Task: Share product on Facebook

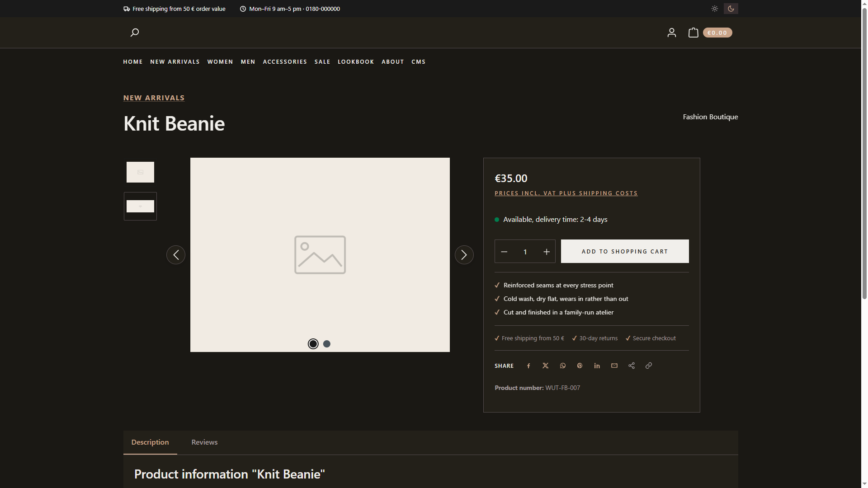Action: tap(528, 366)
